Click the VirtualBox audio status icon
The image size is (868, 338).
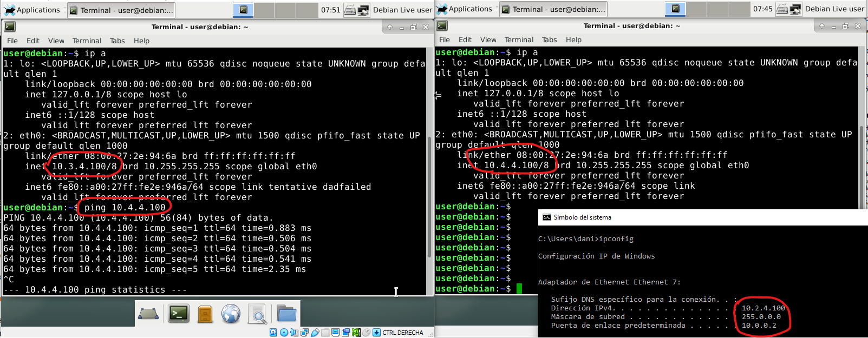(294, 333)
